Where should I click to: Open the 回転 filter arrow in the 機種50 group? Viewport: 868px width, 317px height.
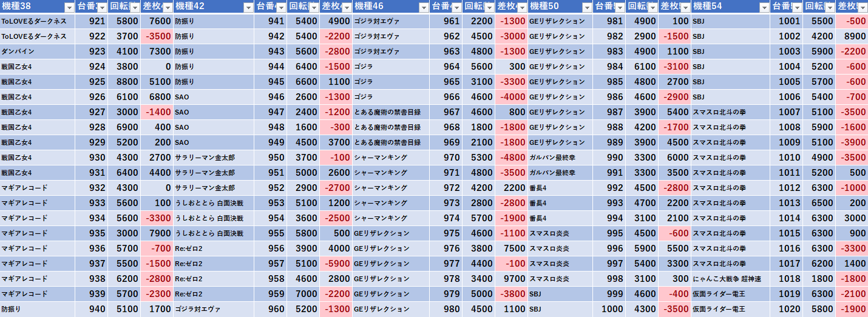coord(652,7)
